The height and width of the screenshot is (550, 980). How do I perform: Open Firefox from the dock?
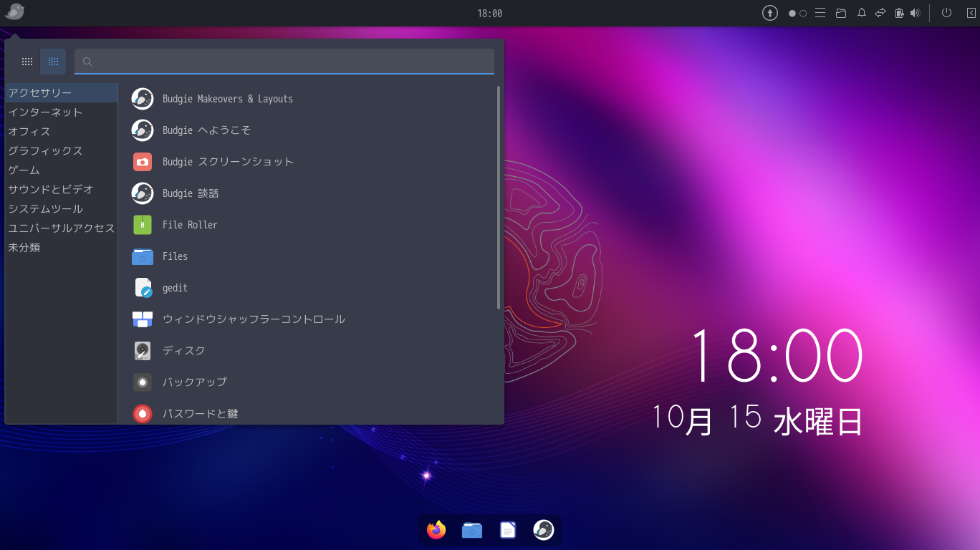click(x=436, y=530)
